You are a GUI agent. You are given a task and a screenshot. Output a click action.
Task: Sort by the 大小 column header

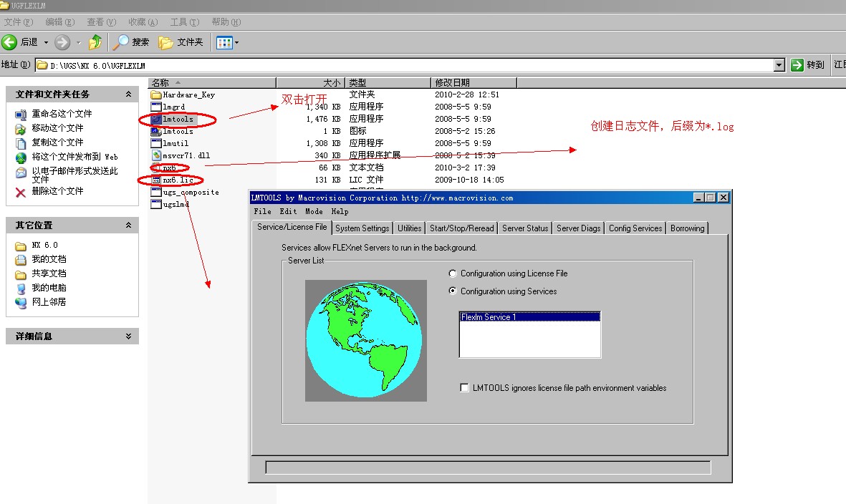point(310,82)
